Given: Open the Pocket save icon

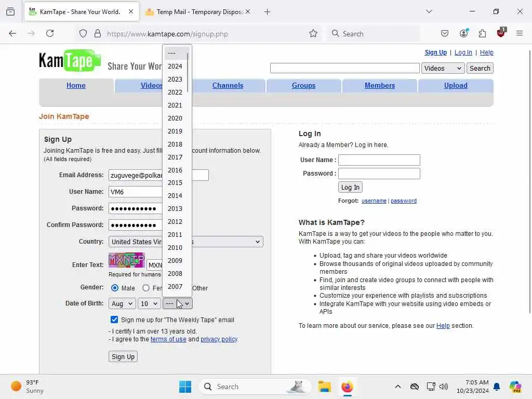Looking at the screenshot, I should click(x=445, y=33).
